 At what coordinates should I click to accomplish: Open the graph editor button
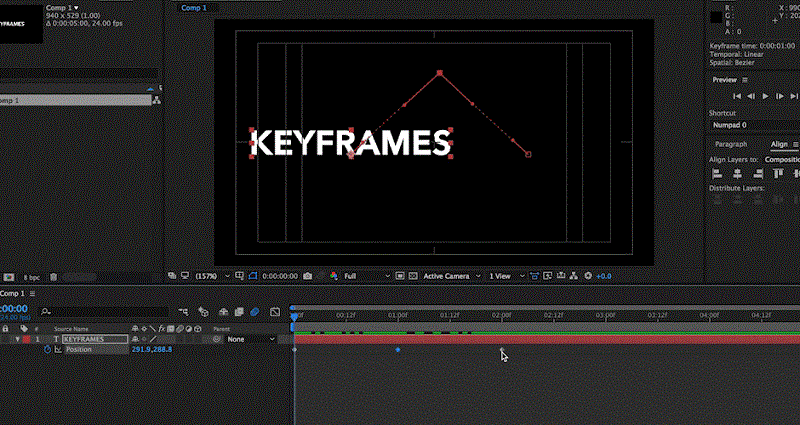pos(275,311)
